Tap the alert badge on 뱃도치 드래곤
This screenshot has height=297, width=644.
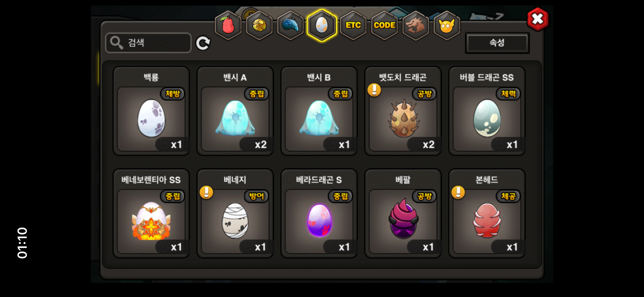tap(374, 90)
